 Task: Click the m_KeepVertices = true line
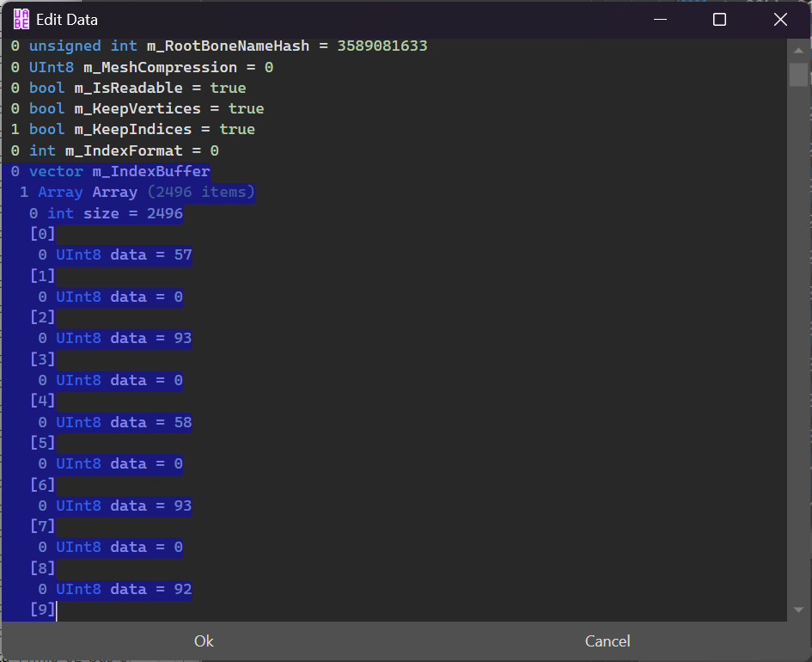click(x=146, y=108)
